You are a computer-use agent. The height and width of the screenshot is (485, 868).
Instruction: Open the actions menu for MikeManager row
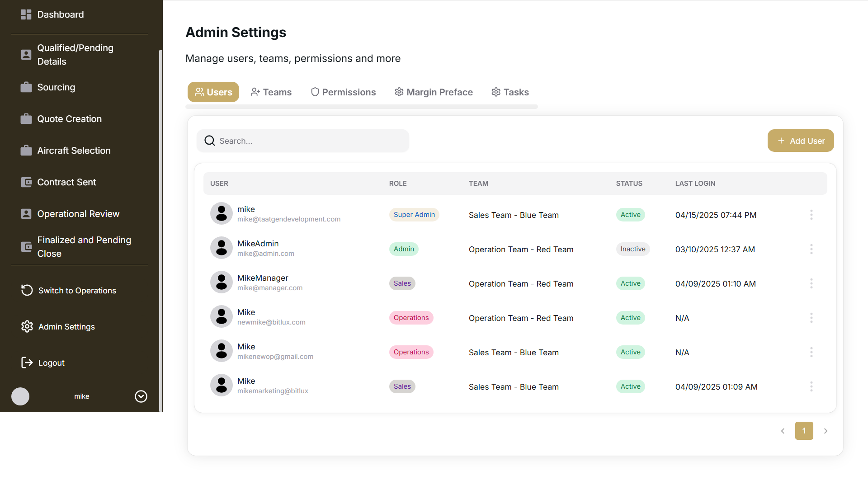811,283
